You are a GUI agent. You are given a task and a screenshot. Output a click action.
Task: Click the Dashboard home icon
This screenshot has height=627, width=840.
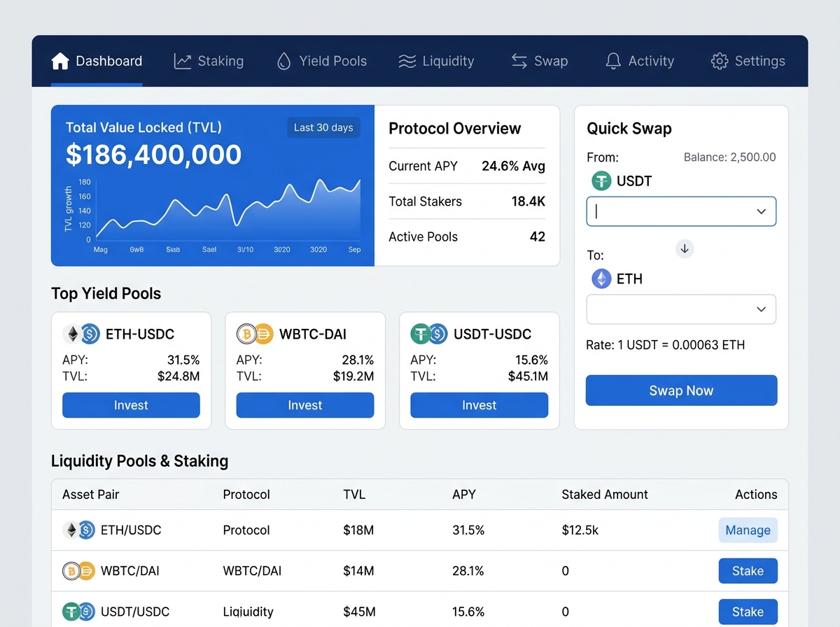[60, 61]
